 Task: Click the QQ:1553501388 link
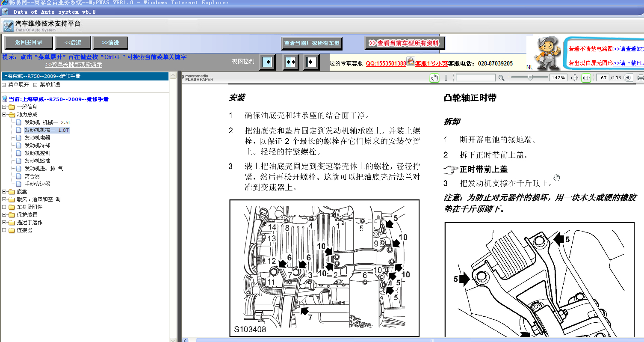(x=386, y=63)
